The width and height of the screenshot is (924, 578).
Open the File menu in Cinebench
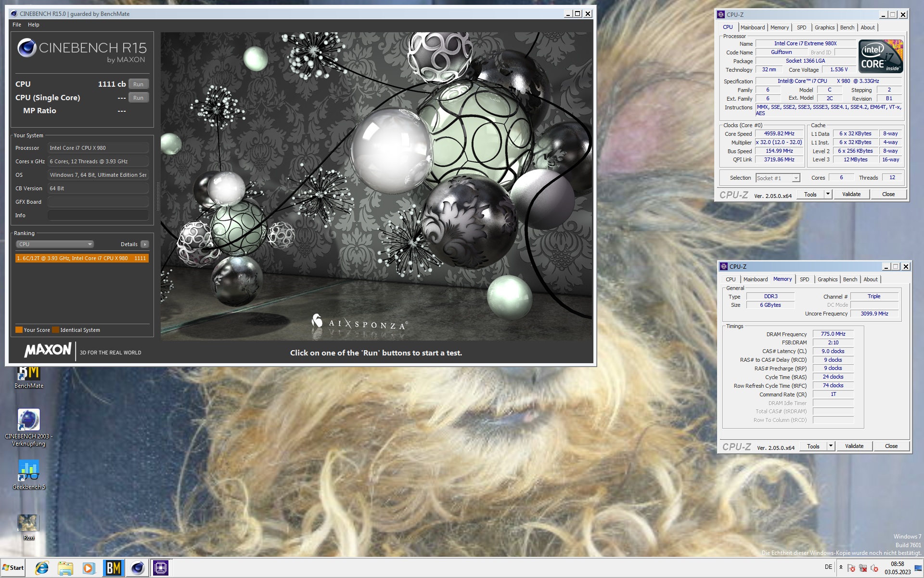point(17,25)
